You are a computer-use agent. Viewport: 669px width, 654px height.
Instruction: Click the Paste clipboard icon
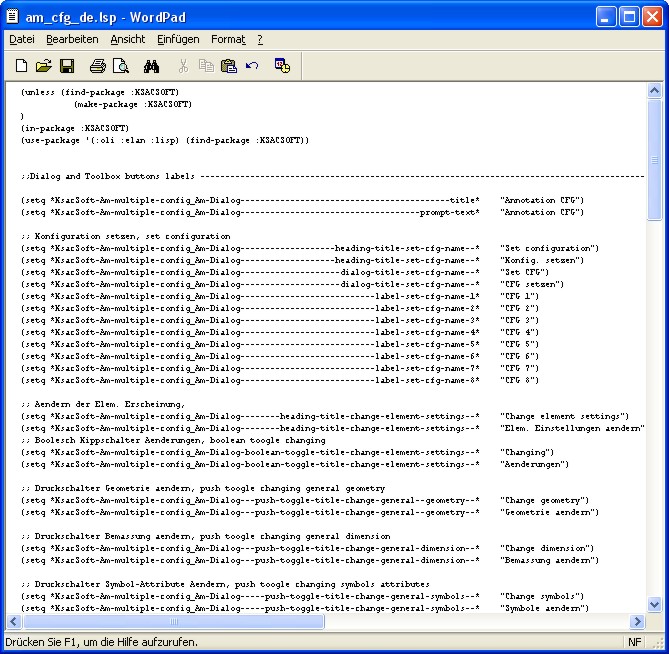[x=229, y=66]
